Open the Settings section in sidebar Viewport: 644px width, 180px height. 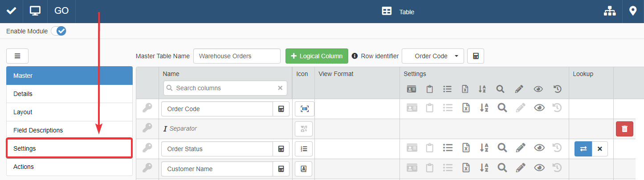coord(69,148)
